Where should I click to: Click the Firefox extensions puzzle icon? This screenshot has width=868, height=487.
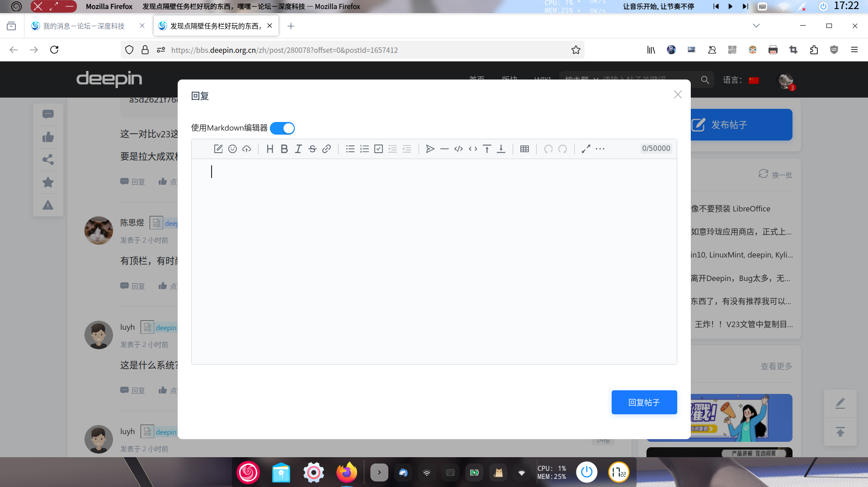coord(814,50)
